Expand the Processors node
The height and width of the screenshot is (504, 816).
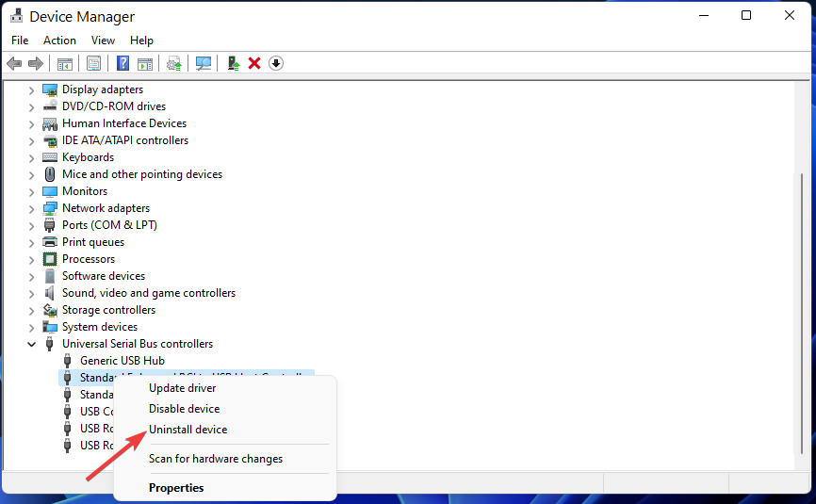point(31,260)
